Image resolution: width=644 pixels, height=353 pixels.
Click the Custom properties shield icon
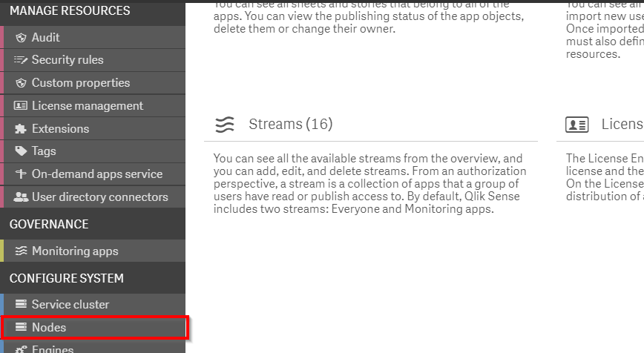pyautogui.click(x=21, y=83)
